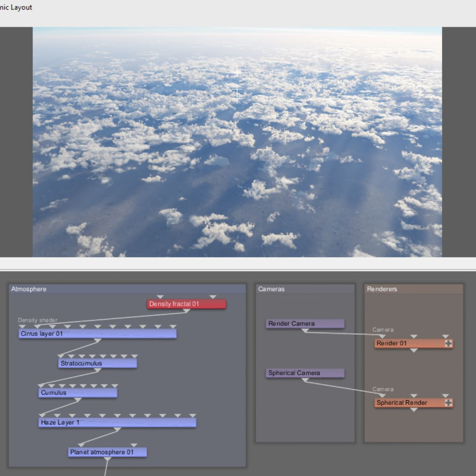Select the Render 01 node
Image resolution: width=476 pixels, height=476 pixels.
click(414, 344)
